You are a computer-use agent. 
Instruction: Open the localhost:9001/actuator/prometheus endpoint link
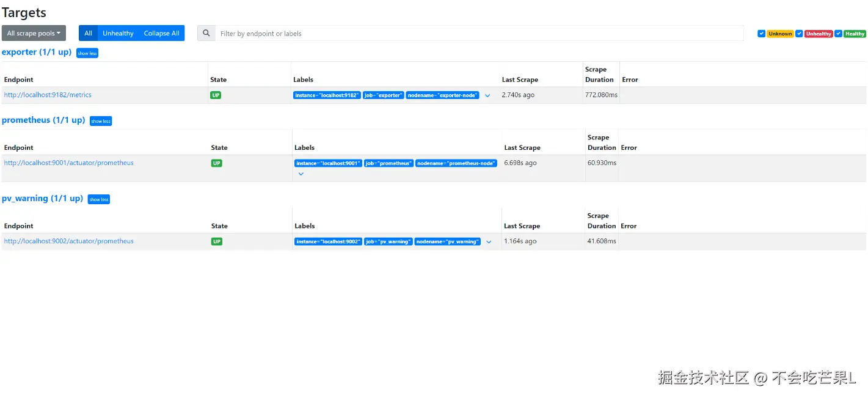point(68,163)
